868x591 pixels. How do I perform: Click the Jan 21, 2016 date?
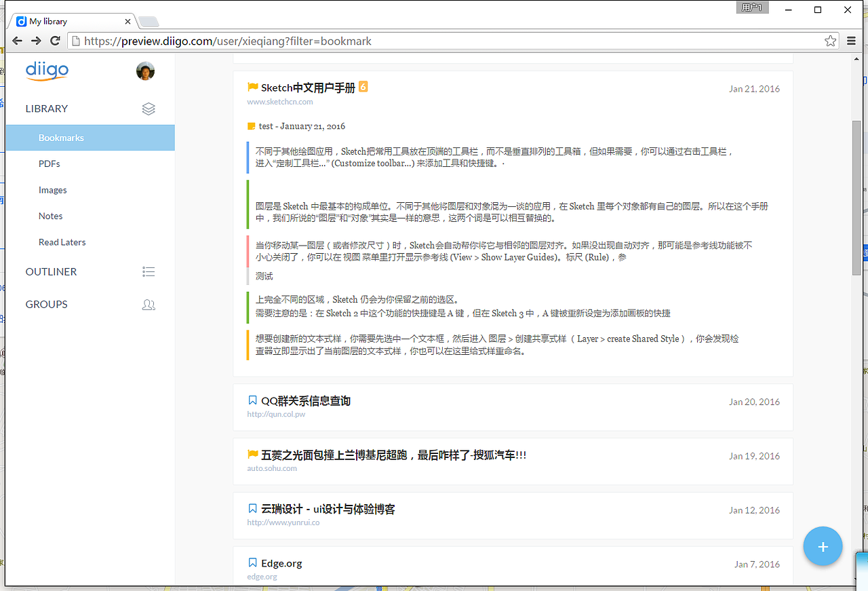point(754,89)
